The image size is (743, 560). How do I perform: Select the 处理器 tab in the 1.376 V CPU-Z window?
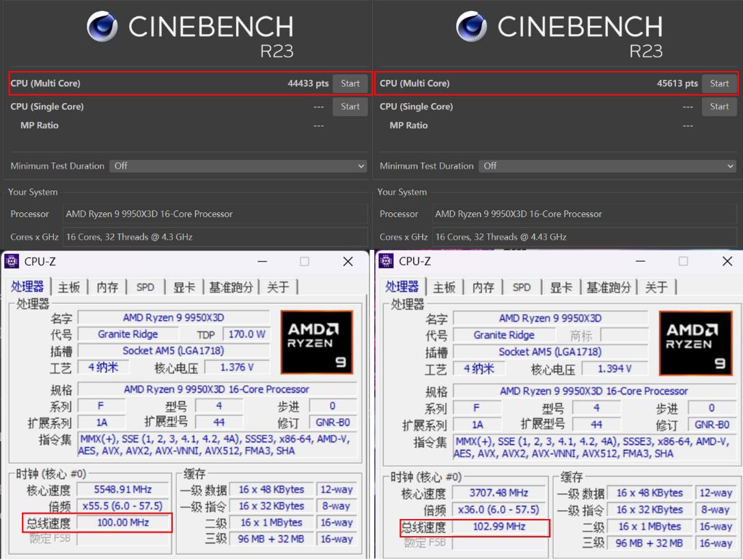[27, 287]
